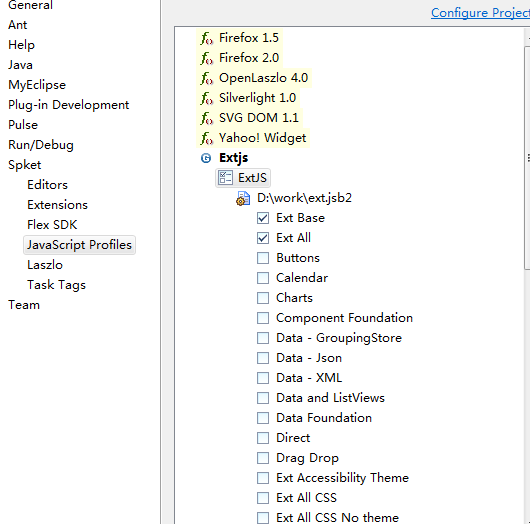Click the Extjs group G icon
Screen dimensions: 530x524
click(206, 158)
